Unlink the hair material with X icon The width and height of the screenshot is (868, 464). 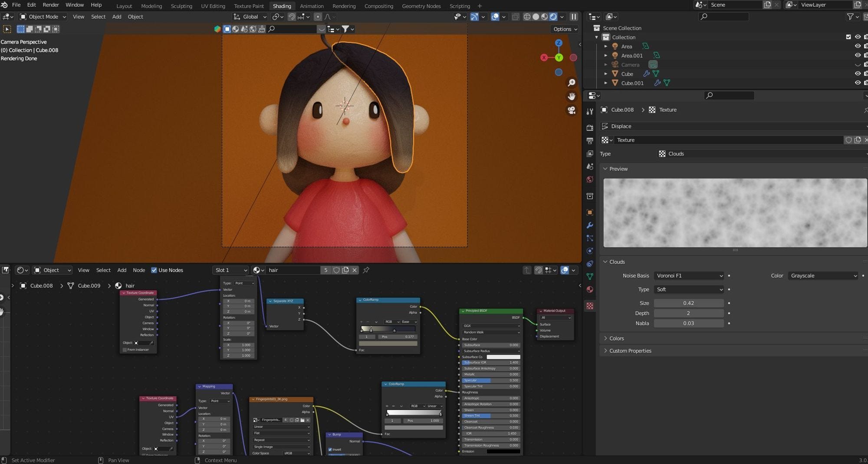pyautogui.click(x=355, y=270)
